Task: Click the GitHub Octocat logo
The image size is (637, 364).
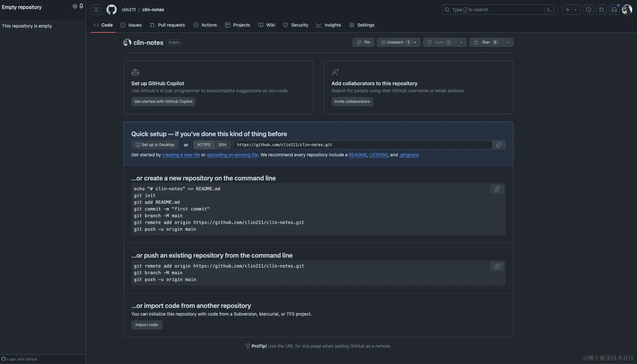Action: click(x=112, y=10)
